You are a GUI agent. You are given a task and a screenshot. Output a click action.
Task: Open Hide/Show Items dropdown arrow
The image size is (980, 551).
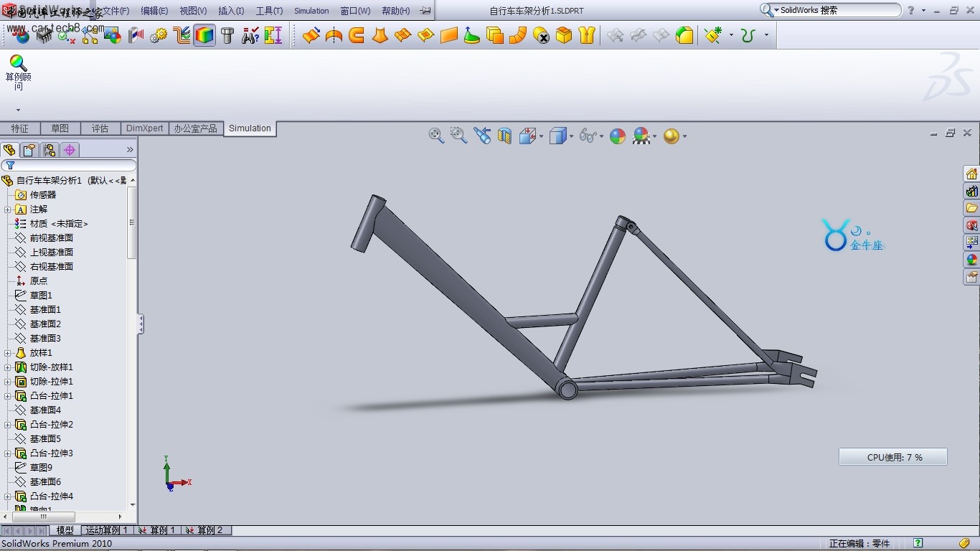(x=601, y=136)
